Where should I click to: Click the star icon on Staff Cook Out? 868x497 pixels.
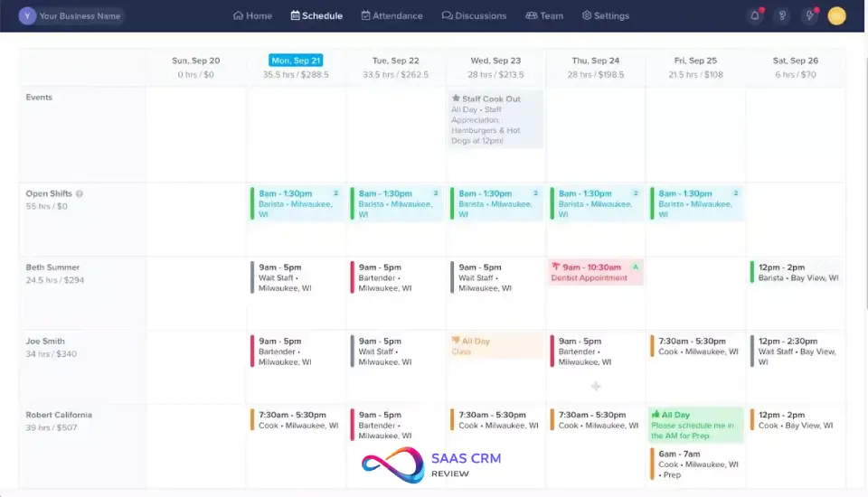pyautogui.click(x=456, y=99)
